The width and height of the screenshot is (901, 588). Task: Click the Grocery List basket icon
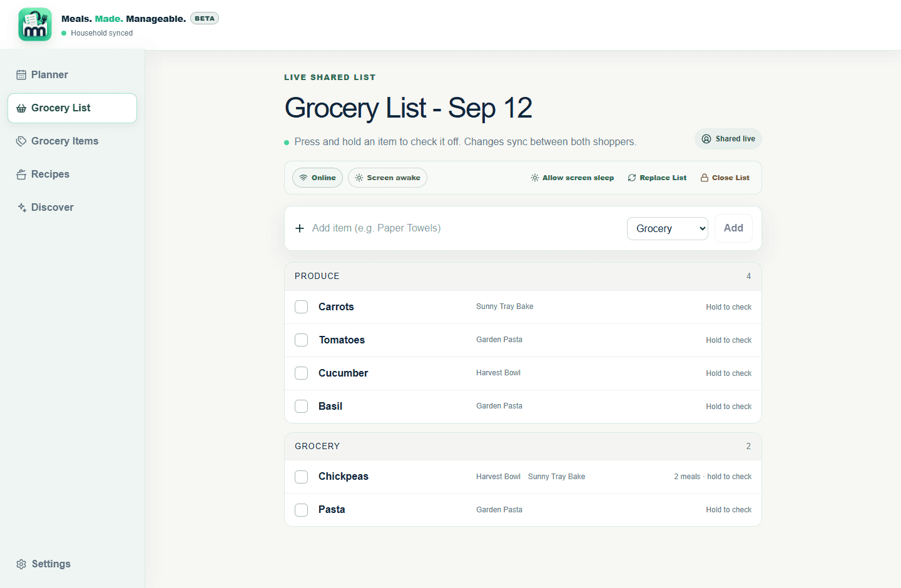point(21,108)
